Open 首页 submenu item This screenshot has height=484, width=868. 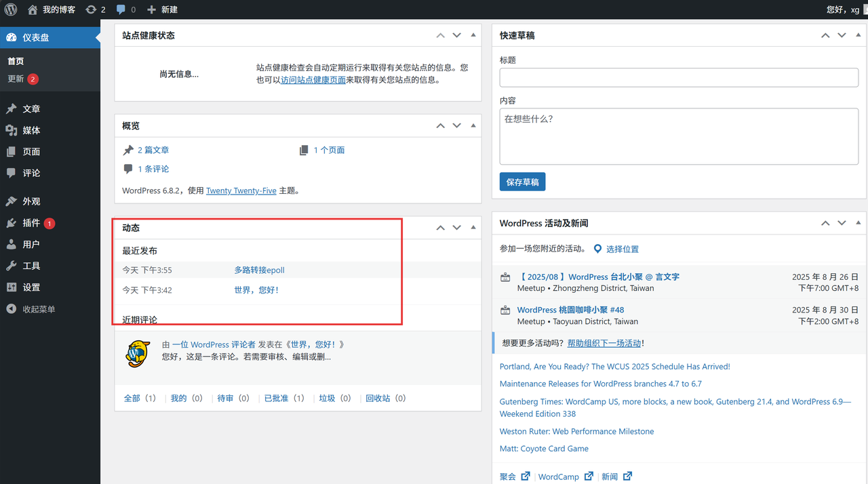pyautogui.click(x=16, y=61)
